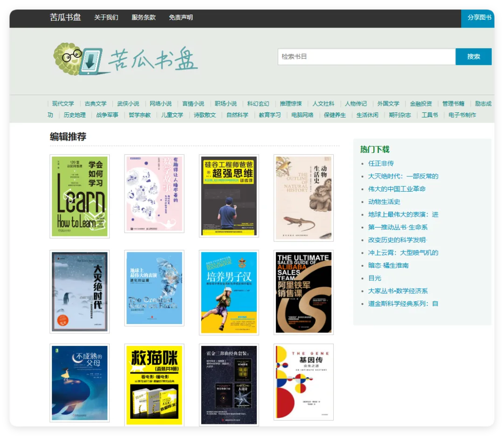This screenshot has height=436, width=504.
Task: Open the 学会如何学习 book cover
Action: coord(80,196)
